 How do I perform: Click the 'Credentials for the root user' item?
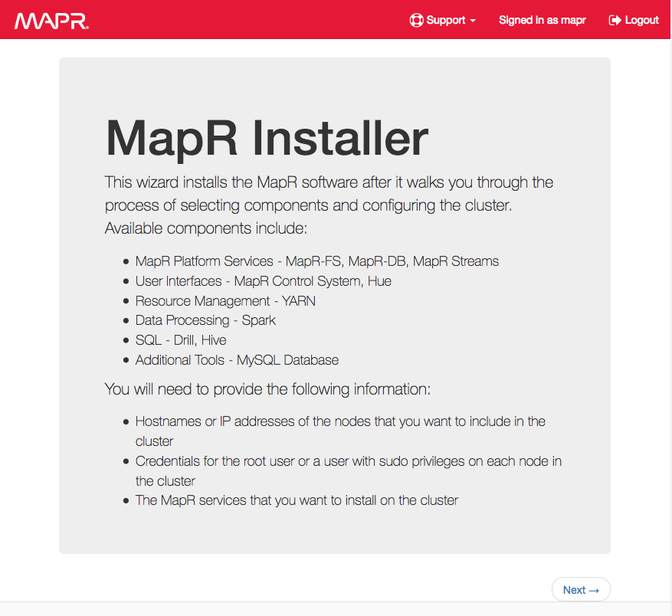(349, 471)
